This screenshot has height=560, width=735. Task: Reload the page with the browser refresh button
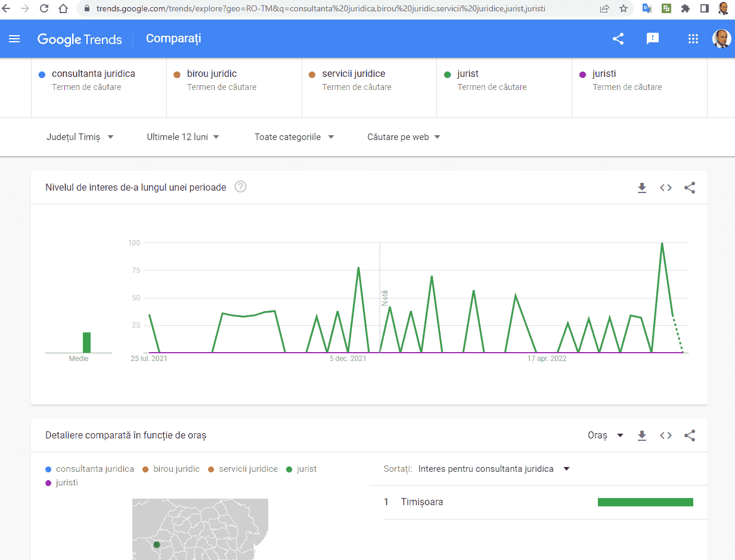pyautogui.click(x=44, y=9)
